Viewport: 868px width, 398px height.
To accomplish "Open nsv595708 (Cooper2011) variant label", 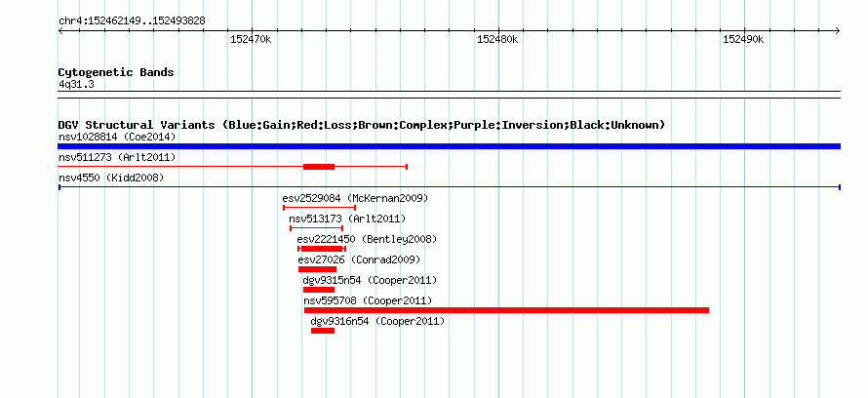I will (368, 300).
